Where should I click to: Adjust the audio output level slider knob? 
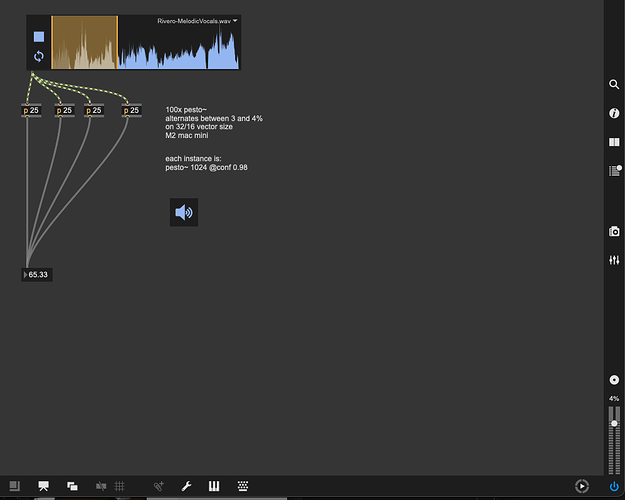[614, 423]
